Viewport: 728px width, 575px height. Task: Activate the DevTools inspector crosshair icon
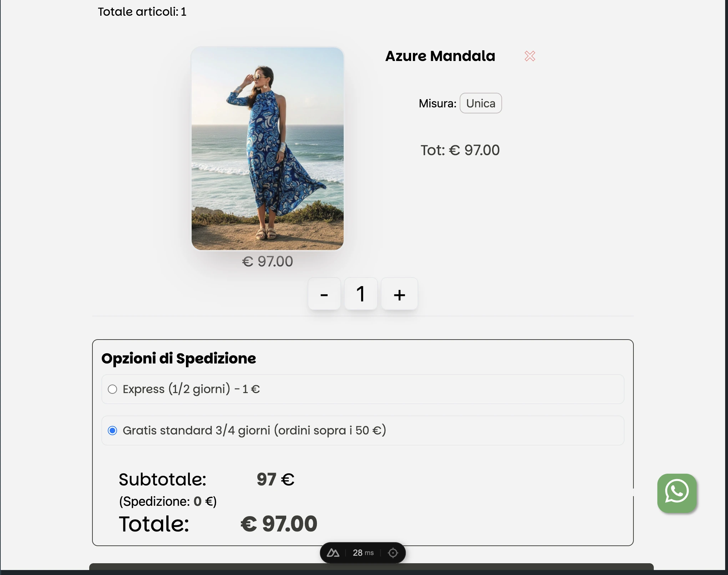pyautogui.click(x=393, y=553)
